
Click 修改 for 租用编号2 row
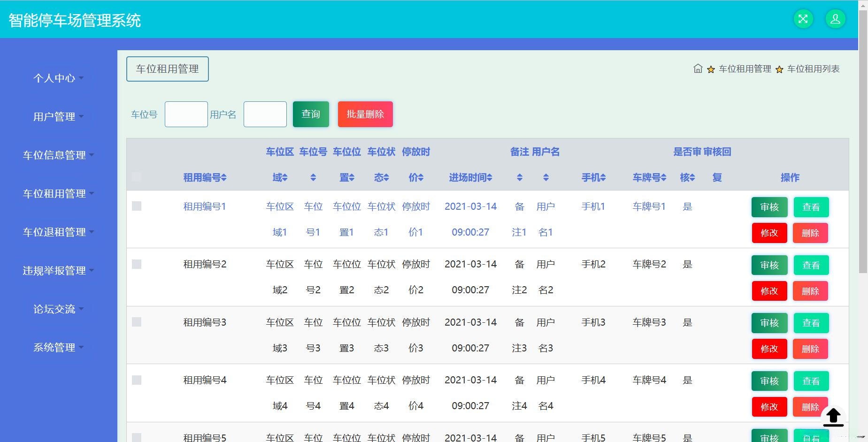coord(769,291)
